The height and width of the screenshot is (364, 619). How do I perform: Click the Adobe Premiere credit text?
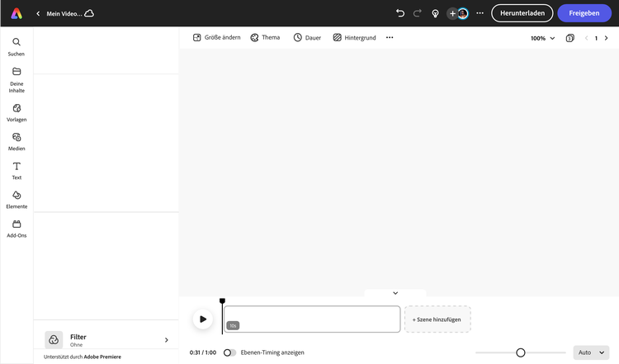pos(102,357)
